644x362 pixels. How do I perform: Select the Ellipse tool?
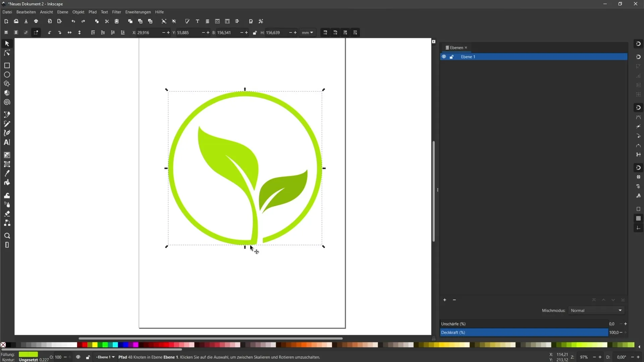tap(7, 74)
